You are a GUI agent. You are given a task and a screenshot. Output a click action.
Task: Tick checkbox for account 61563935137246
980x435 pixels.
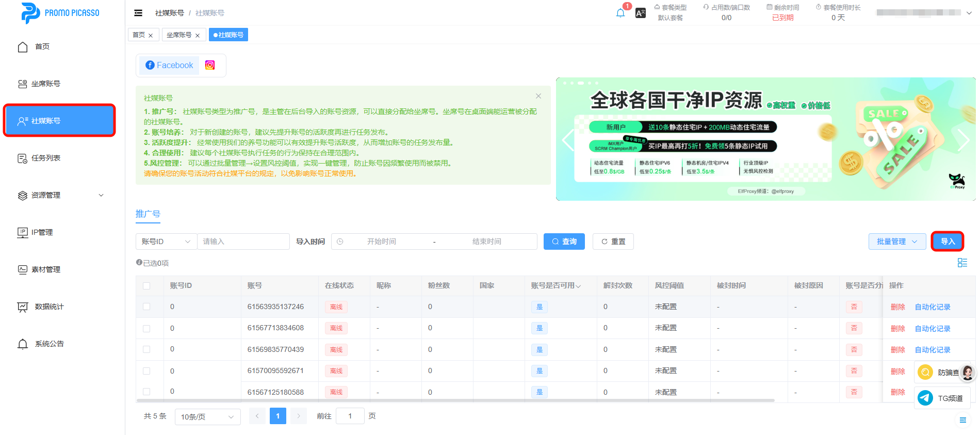tap(146, 307)
